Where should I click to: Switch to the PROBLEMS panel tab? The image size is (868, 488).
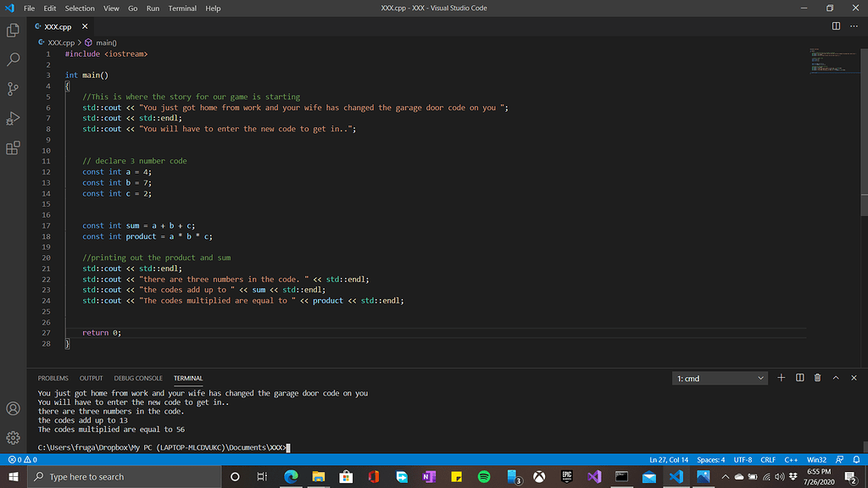pos(53,379)
